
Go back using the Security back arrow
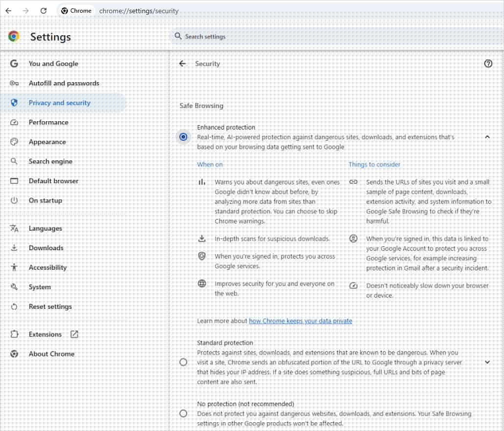coord(182,64)
